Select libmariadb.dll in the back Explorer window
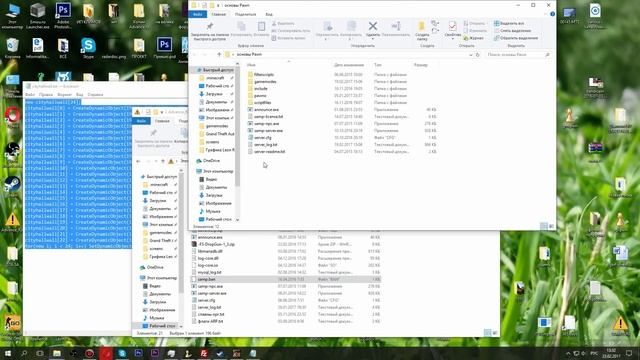640x360 pixels. click(x=210, y=251)
